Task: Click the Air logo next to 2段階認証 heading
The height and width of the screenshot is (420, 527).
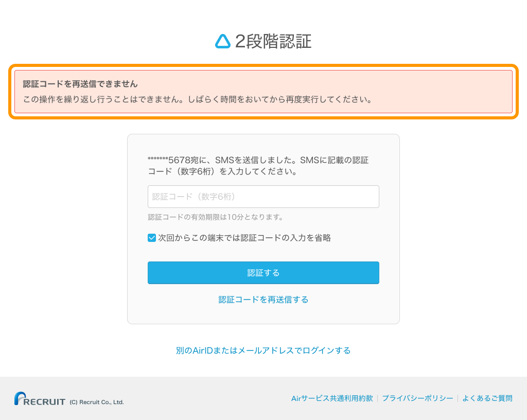Action: pos(224,41)
